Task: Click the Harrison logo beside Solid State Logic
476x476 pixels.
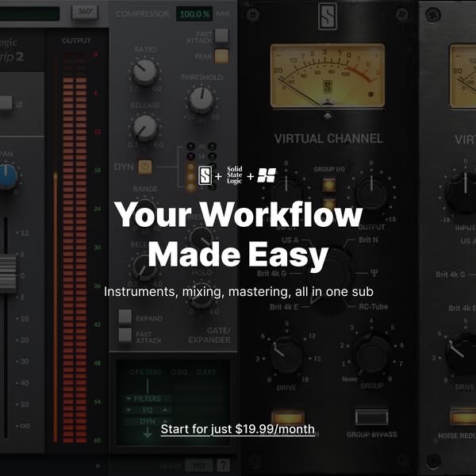Action: [267, 175]
